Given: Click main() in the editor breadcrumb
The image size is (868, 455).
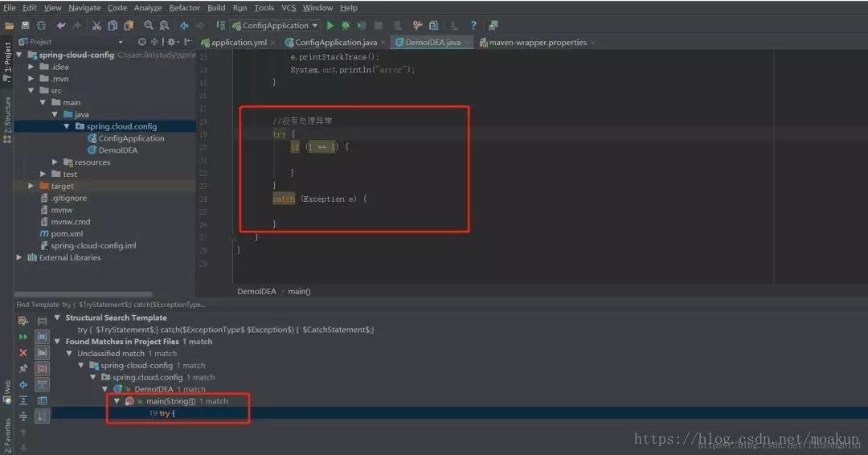Looking at the screenshot, I should click(299, 291).
